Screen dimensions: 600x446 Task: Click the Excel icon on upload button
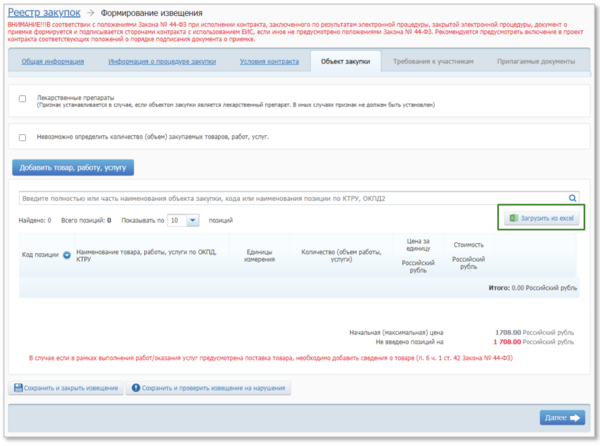(x=513, y=218)
